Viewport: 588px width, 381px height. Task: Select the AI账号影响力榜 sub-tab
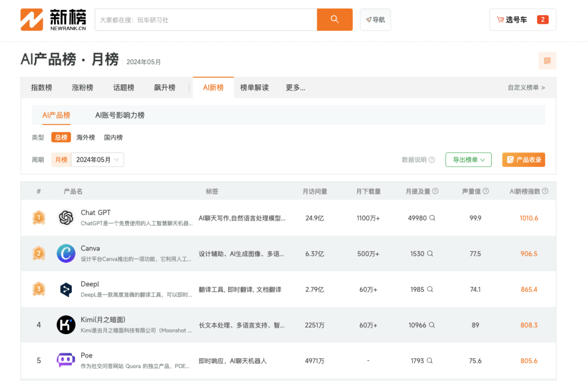(x=120, y=115)
